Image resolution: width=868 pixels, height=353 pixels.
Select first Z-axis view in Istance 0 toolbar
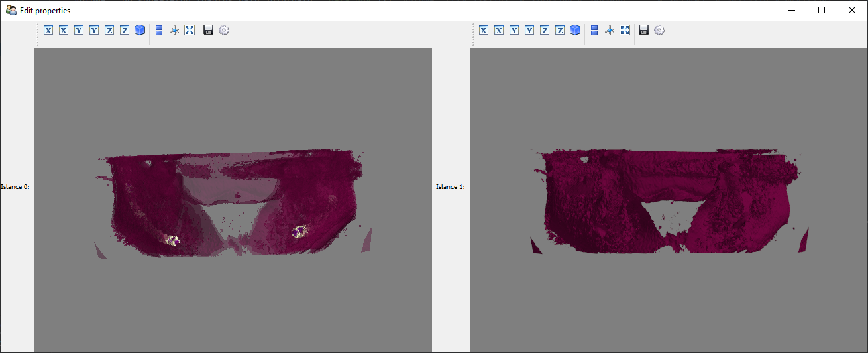coord(109,30)
